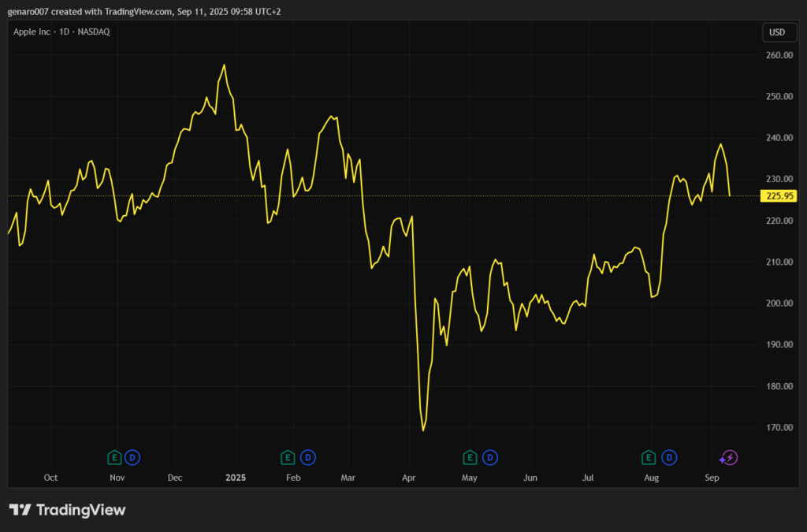Click the November earnings E icon

pos(114,457)
